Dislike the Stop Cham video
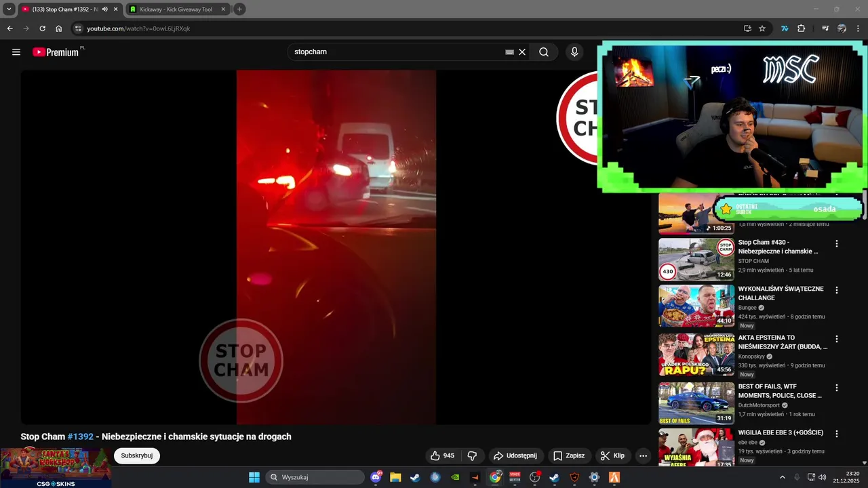The image size is (868, 488). click(473, 455)
